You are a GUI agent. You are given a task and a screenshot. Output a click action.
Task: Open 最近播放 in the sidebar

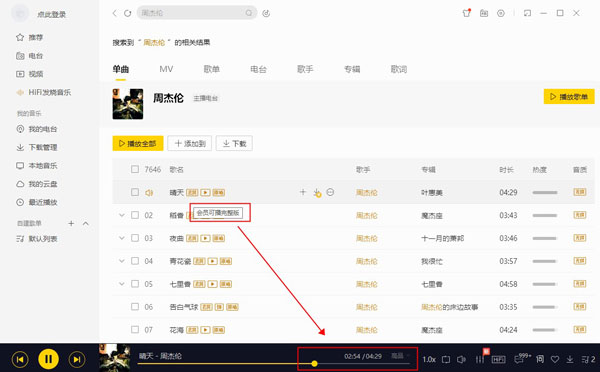click(37, 202)
